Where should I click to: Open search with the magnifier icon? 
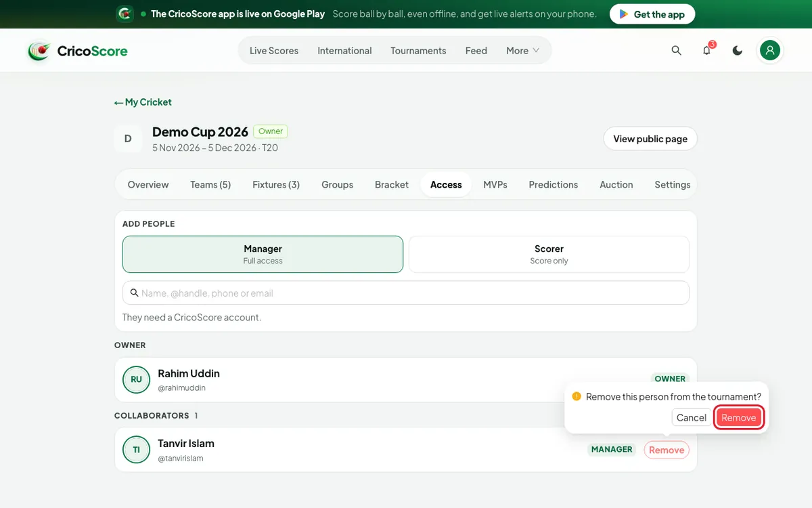(676, 51)
